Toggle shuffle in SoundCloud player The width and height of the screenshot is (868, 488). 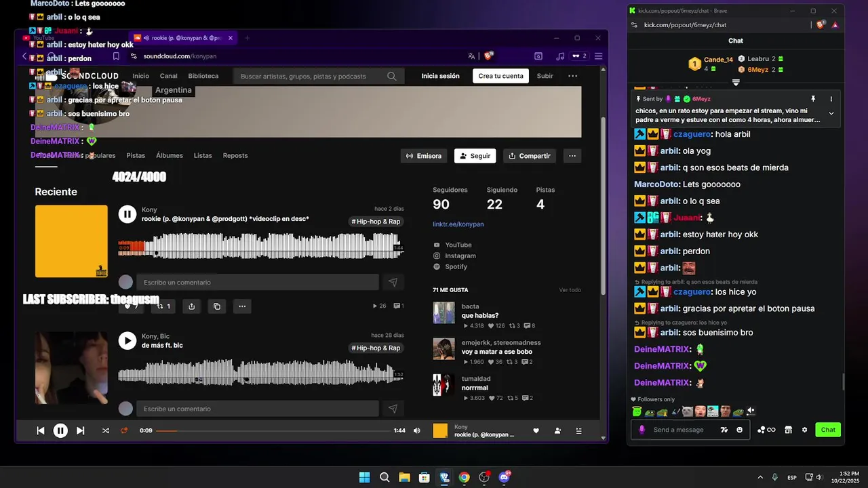[x=105, y=430]
